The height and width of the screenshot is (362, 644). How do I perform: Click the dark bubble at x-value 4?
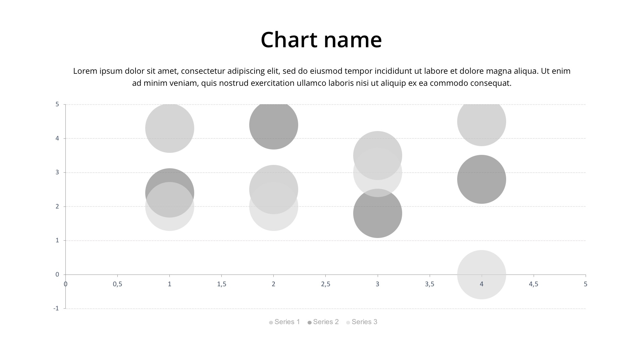coord(481,179)
